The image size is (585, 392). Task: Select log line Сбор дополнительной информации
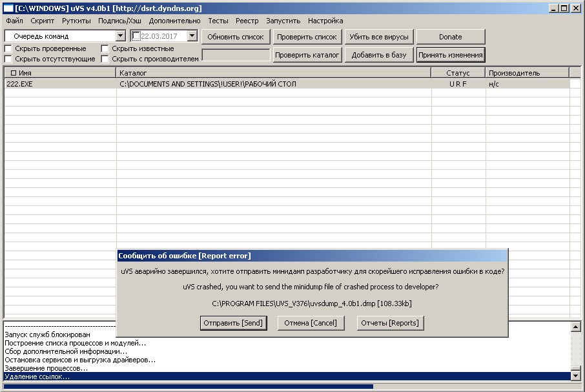(x=66, y=351)
